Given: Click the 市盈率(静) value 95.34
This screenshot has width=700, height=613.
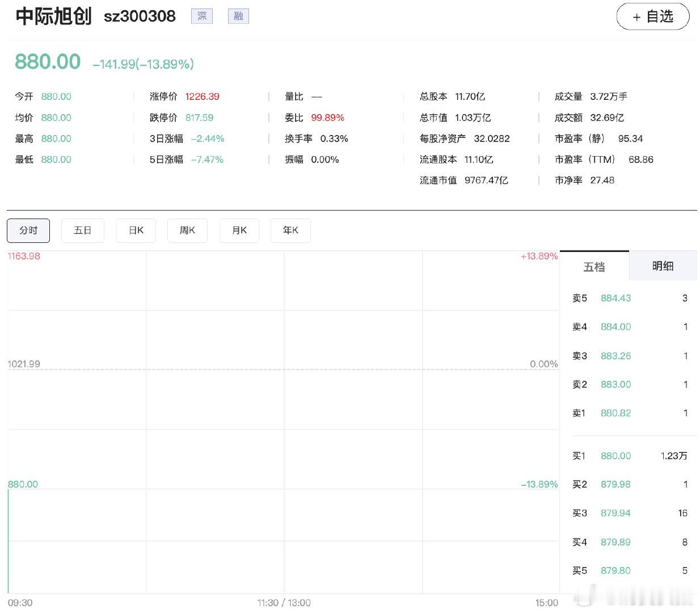Looking at the screenshot, I should click(x=631, y=138).
